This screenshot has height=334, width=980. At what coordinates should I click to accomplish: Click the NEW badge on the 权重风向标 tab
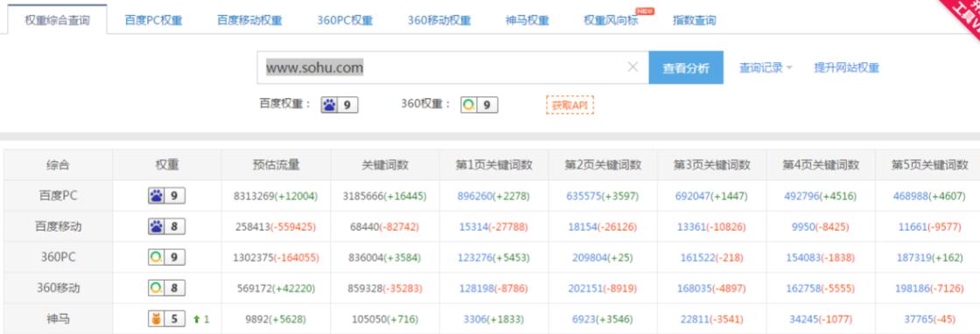click(x=644, y=10)
